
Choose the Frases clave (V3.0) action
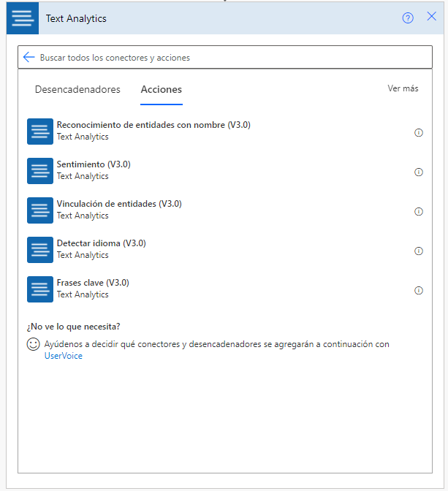pos(225,289)
